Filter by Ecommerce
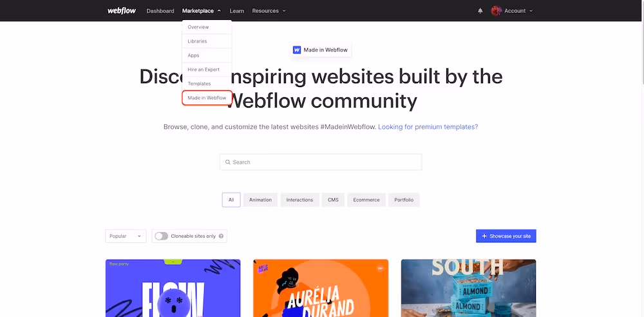The height and width of the screenshot is (317, 644). click(x=366, y=200)
